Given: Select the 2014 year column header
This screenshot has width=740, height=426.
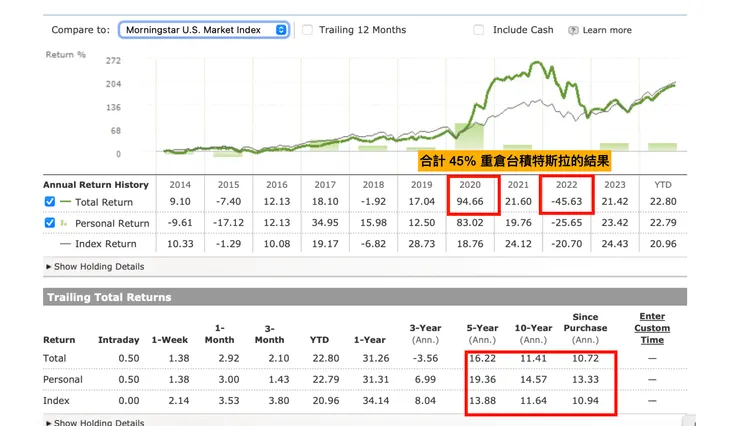Looking at the screenshot, I should click(x=180, y=185).
